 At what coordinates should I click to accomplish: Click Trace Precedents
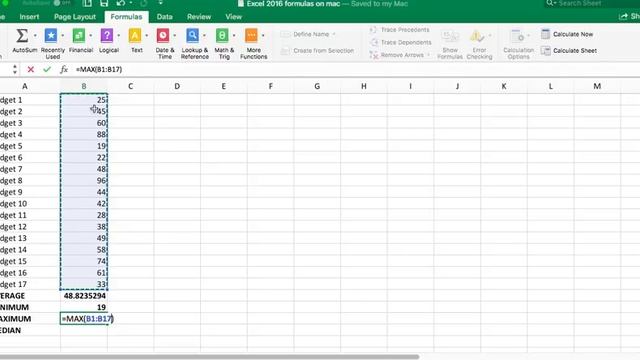coord(400,30)
